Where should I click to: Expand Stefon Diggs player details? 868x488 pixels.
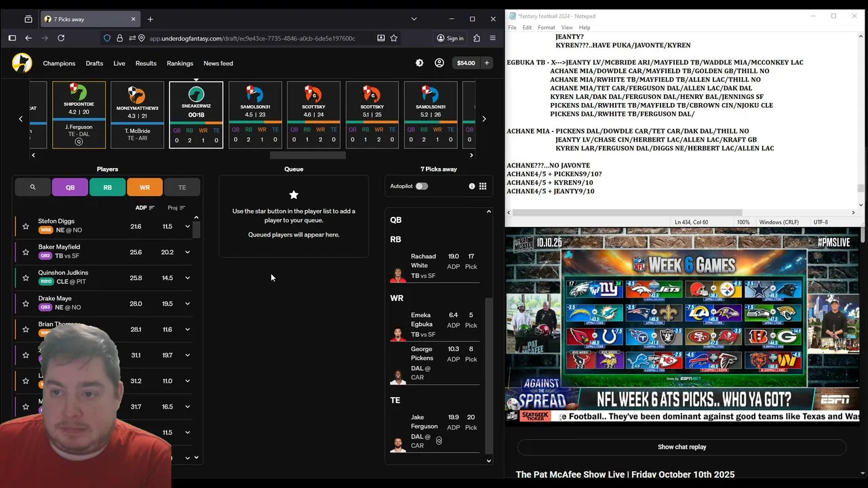[x=188, y=226]
